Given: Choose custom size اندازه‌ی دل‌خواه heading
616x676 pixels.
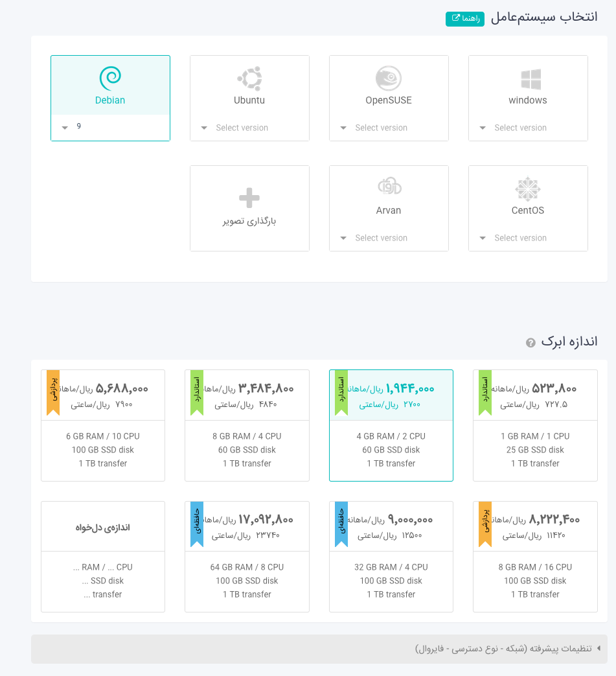Looking at the screenshot, I should [103, 528].
